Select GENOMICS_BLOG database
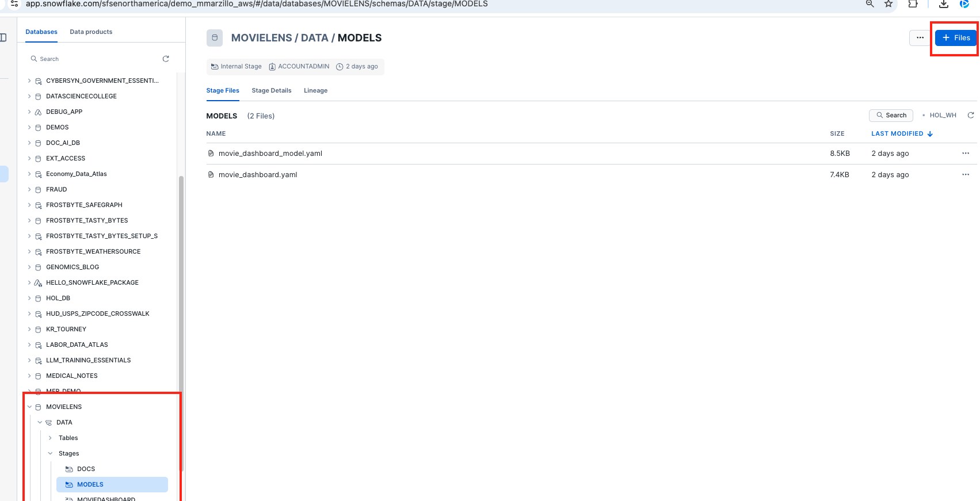 coord(73,267)
